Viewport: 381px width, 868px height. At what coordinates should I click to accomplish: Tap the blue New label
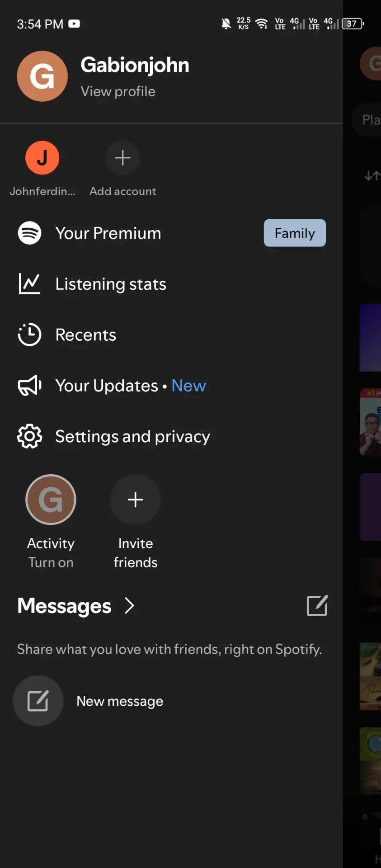(189, 386)
